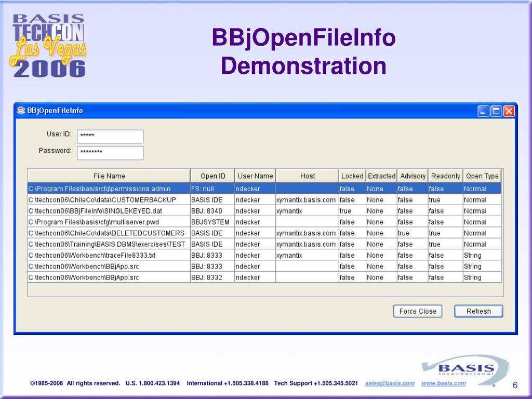Click String open type in traceFile8333.txt row
Viewport: 532px width, 399px height.
pos(482,255)
